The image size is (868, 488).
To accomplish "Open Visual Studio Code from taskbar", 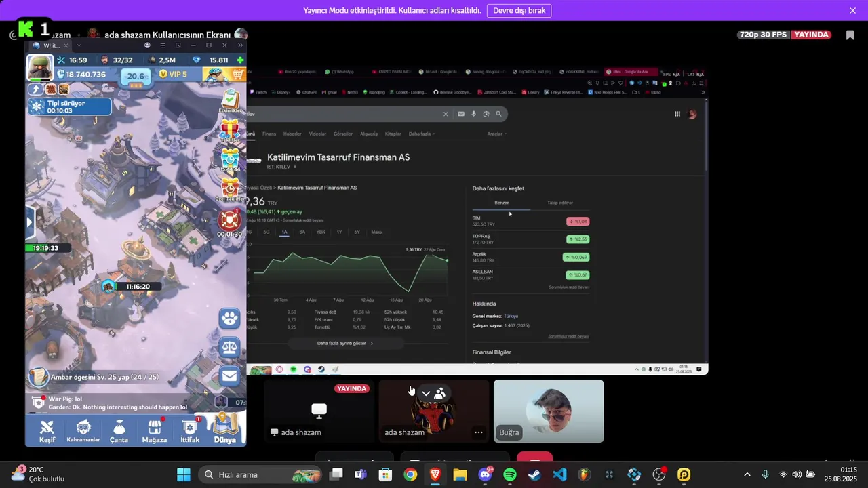I will pyautogui.click(x=559, y=474).
